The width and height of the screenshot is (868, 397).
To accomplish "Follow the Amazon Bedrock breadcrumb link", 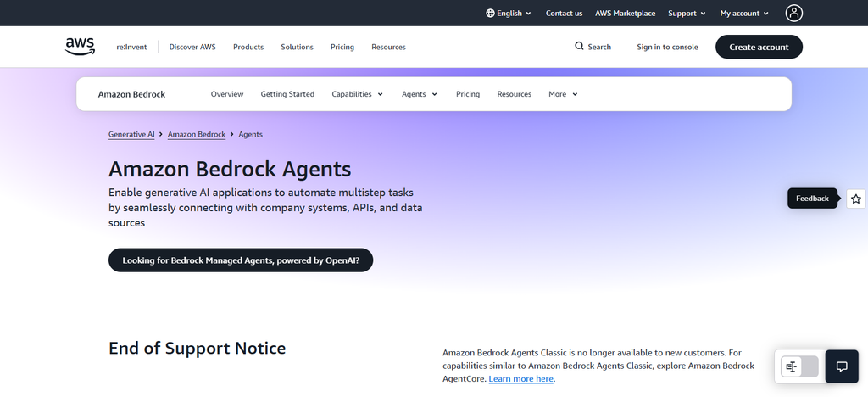I will [x=197, y=135].
